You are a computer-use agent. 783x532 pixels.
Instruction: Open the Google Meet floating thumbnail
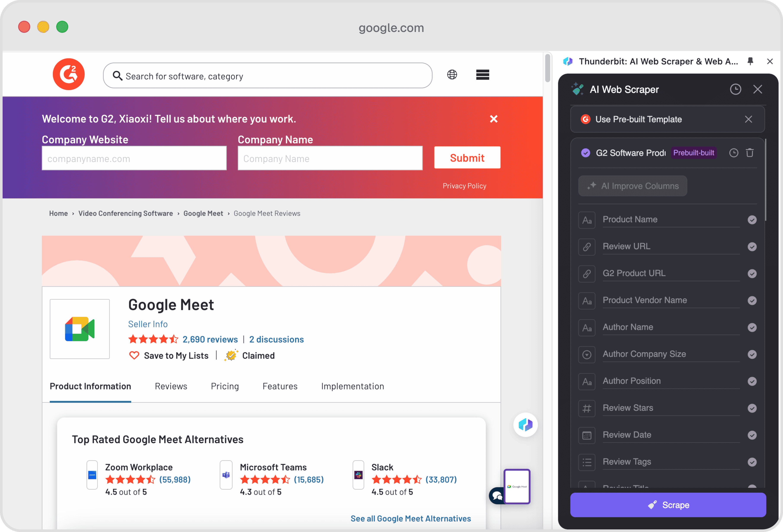tap(517, 486)
